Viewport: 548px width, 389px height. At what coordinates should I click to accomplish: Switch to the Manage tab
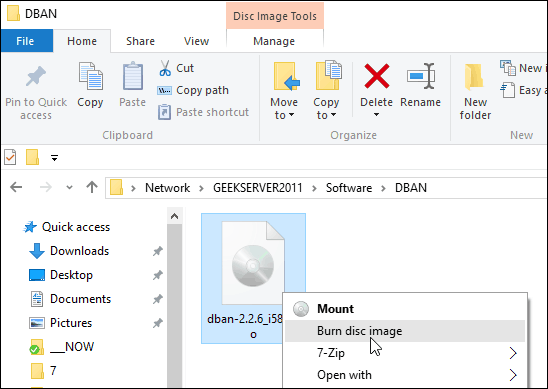point(274,41)
